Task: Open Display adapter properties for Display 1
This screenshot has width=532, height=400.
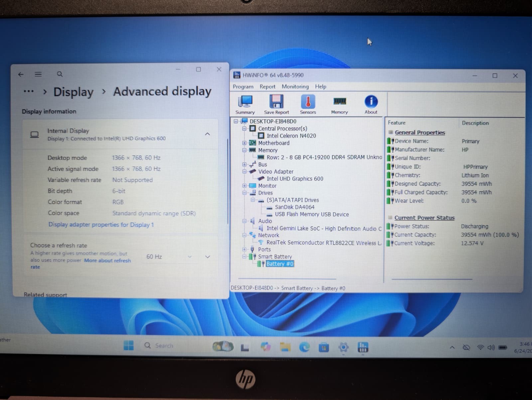Action: (x=101, y=225)
